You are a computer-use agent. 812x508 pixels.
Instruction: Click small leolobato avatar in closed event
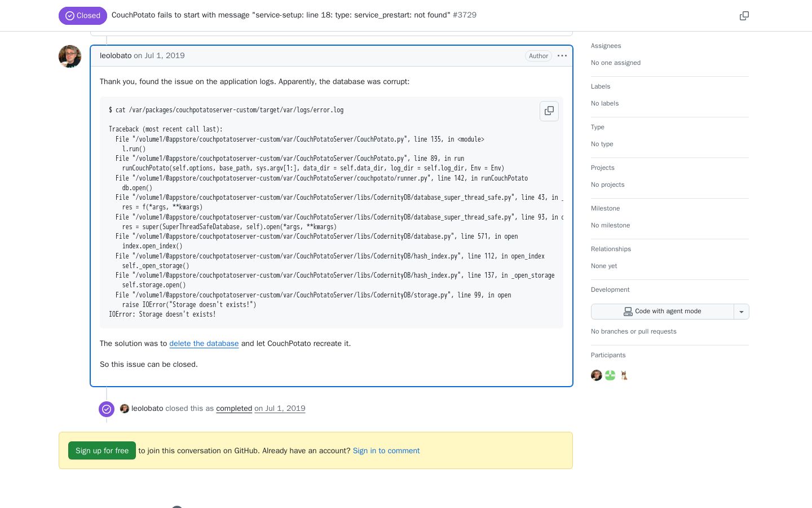pyautogui.click(x=125, y=409)
